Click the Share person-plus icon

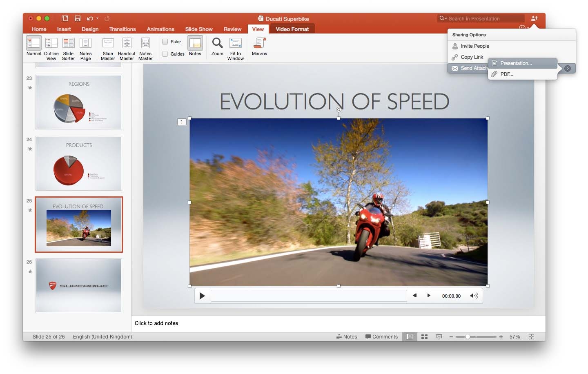point(535,18)
